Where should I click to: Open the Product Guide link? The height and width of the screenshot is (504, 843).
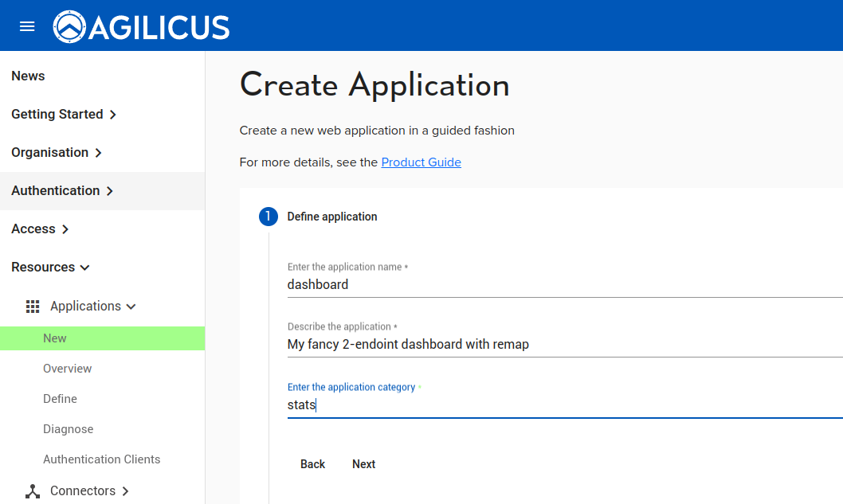(x=421, y=162)
